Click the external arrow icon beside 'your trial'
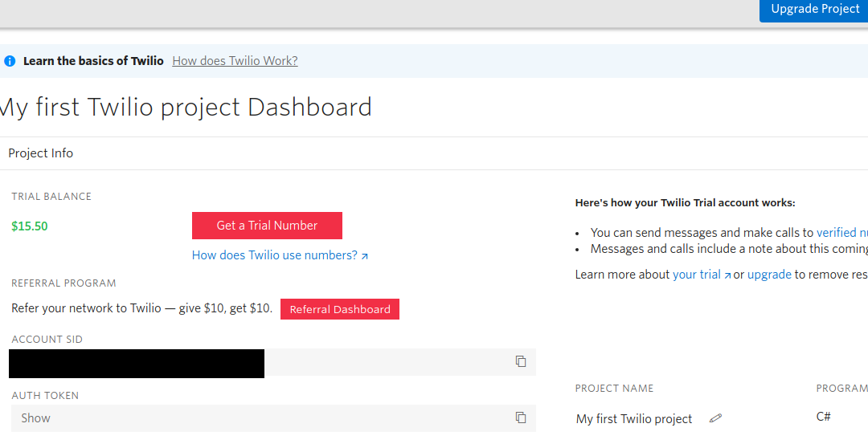 [727, 275]
